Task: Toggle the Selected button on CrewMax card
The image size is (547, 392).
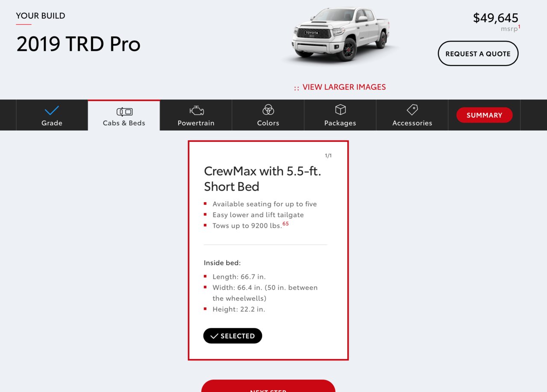Action: tap(233, 336)
